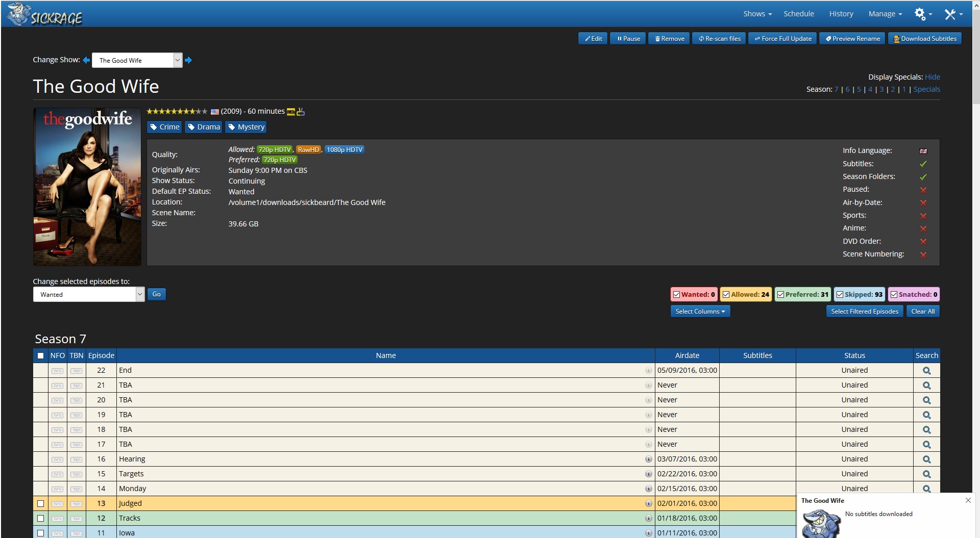Viewport: 980px width, 538px height.
Task: Show plot info for Targets episode
Action: pyautogui.click(x=648, y=474)
